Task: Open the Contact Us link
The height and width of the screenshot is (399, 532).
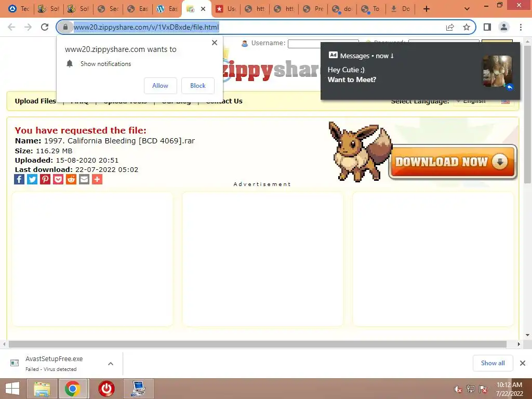Action: coord(224,101)
